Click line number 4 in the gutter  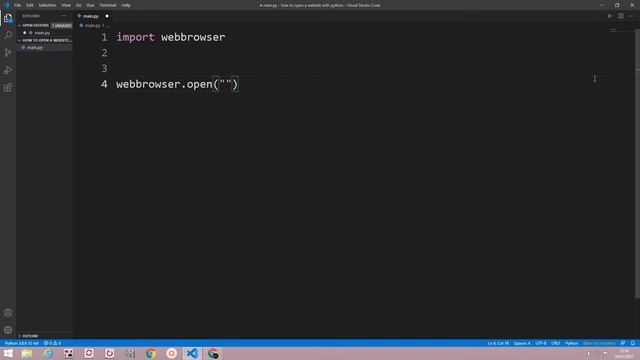[x=104, y=84]
